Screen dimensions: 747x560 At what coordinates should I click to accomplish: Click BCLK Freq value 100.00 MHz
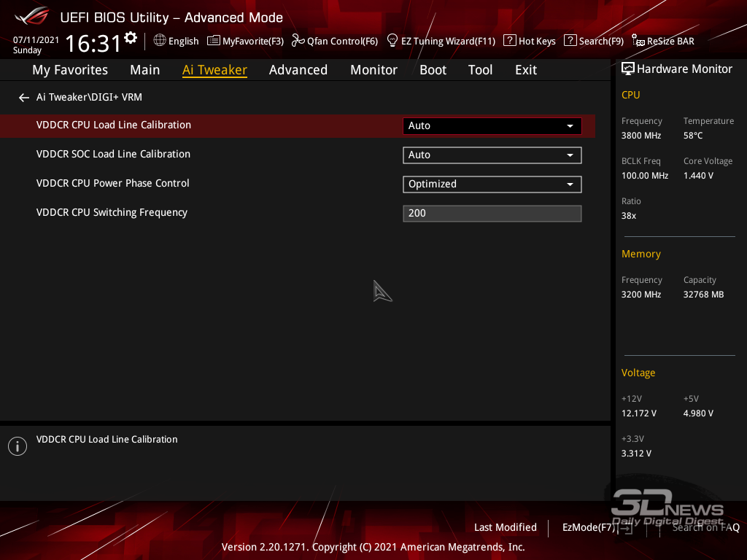click(x=645, y=176)
